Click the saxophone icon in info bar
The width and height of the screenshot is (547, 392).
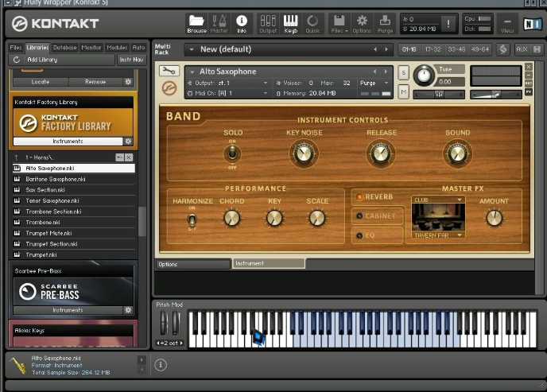coord(18,365)
